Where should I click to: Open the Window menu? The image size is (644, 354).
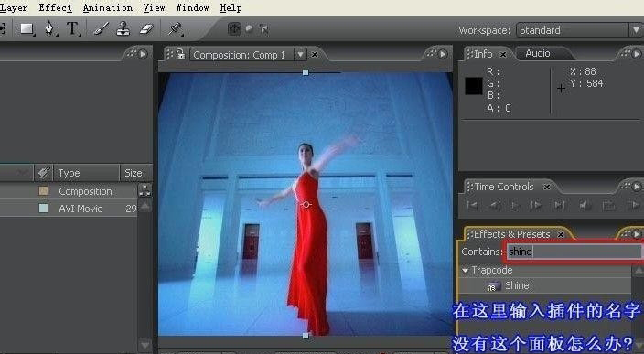[192, 8]
